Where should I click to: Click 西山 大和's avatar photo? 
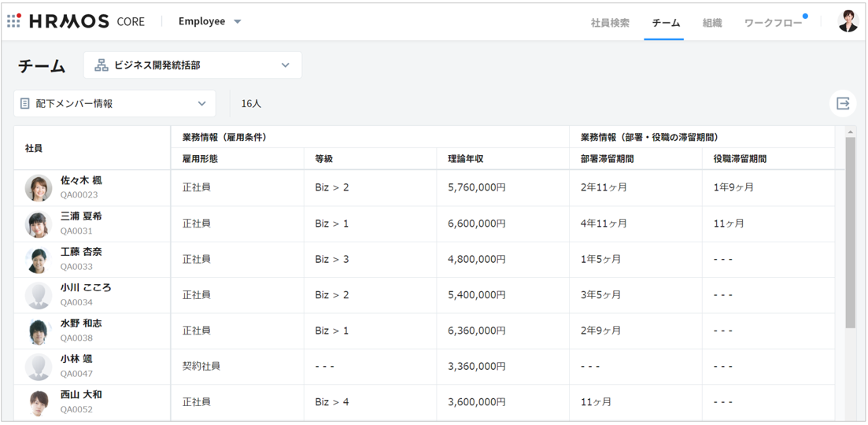[x=38, y=402]
